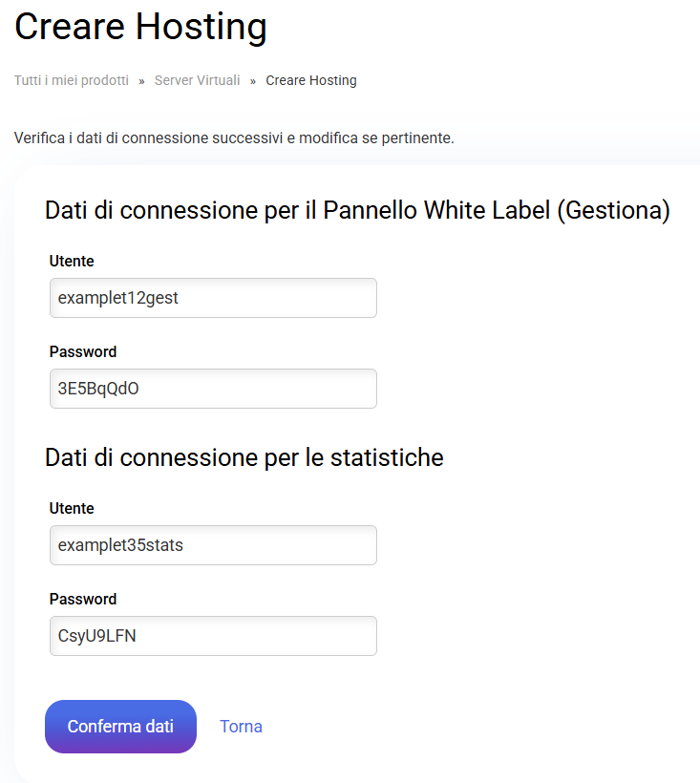Image resolution: width=700 pixels, height=783 pixels.
Task: Click the 'Verifica i dati di connessione' instruction text
Action: point(234,138)
